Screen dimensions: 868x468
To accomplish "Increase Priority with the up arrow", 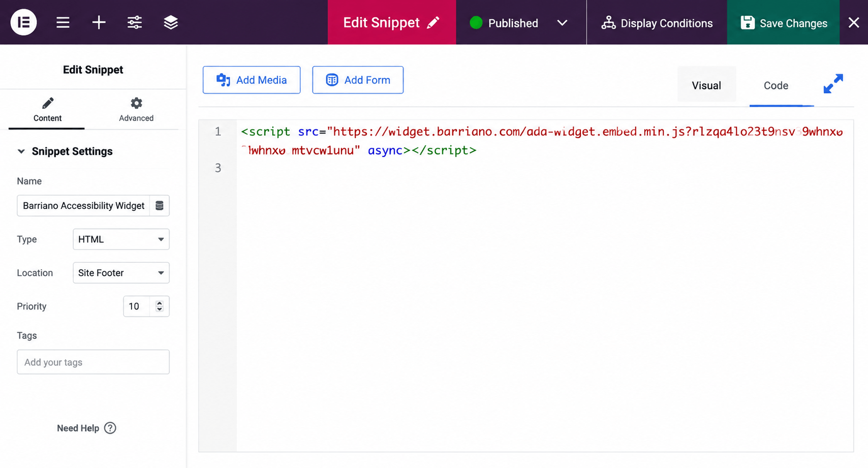I will (160, 303).
